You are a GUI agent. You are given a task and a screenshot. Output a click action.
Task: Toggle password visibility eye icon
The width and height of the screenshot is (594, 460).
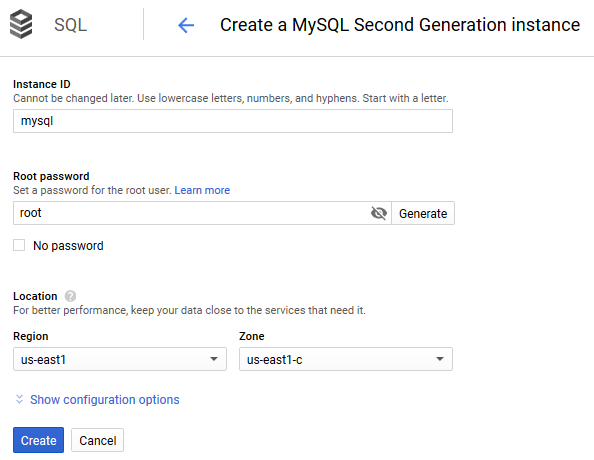tap(378, 213)
